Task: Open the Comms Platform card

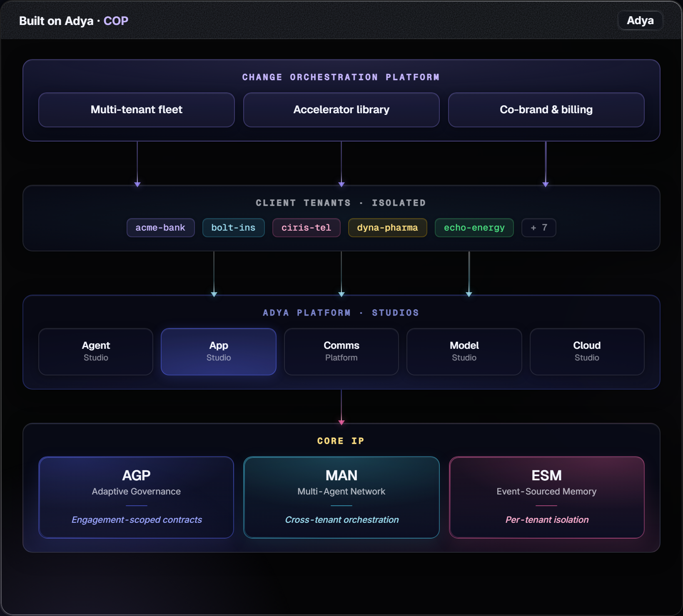Action: coord(341,352)
